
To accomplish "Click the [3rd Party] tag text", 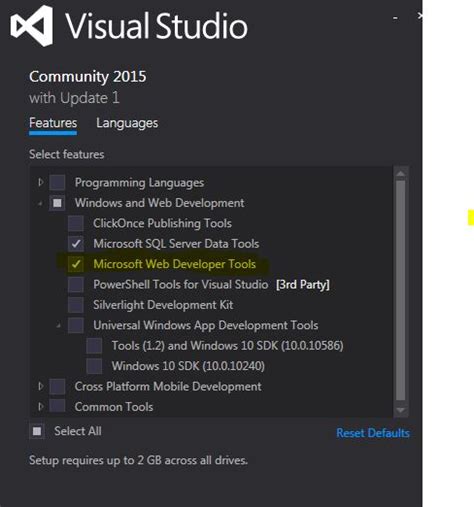I will click(303, 285).
